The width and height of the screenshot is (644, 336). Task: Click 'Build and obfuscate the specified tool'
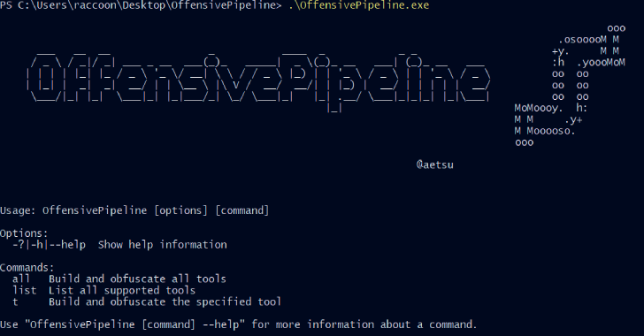pos(165,302)
